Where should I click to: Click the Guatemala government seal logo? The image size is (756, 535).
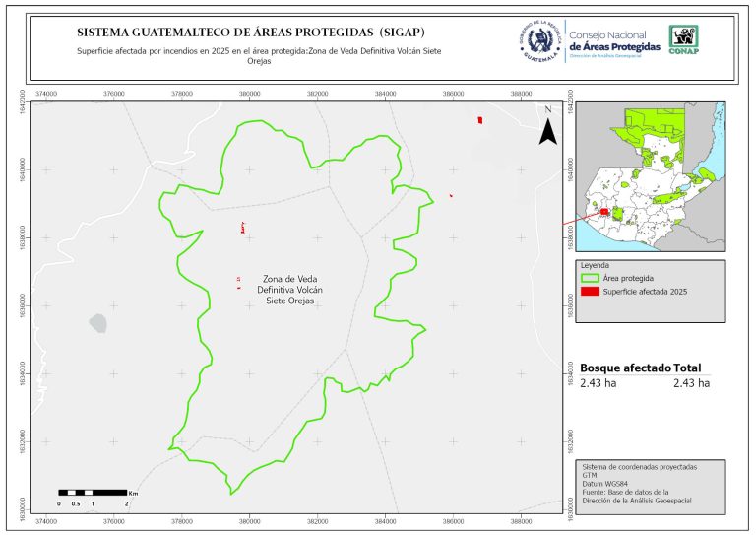(538, 42)
